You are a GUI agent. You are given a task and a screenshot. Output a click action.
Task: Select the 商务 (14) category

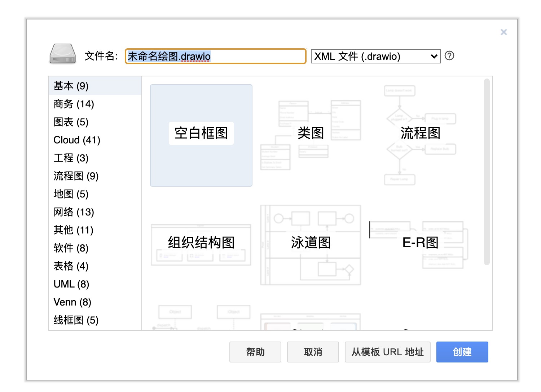click(95, 104)
